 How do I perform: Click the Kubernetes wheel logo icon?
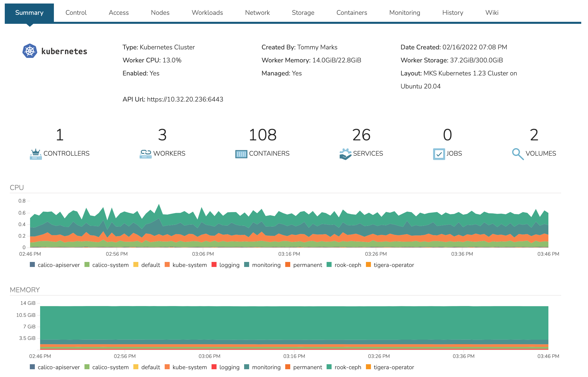(x=30, y=51)
